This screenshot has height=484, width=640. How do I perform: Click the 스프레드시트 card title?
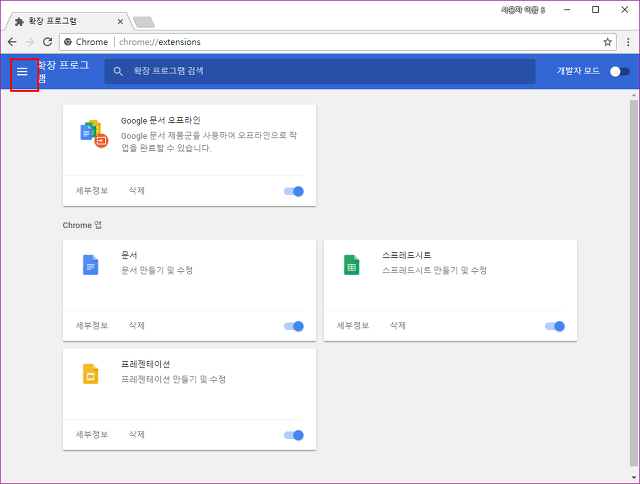(x=407, y=255)
